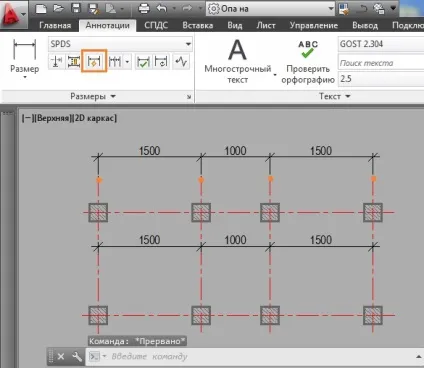Click the adjust dimension space icon

74,61
